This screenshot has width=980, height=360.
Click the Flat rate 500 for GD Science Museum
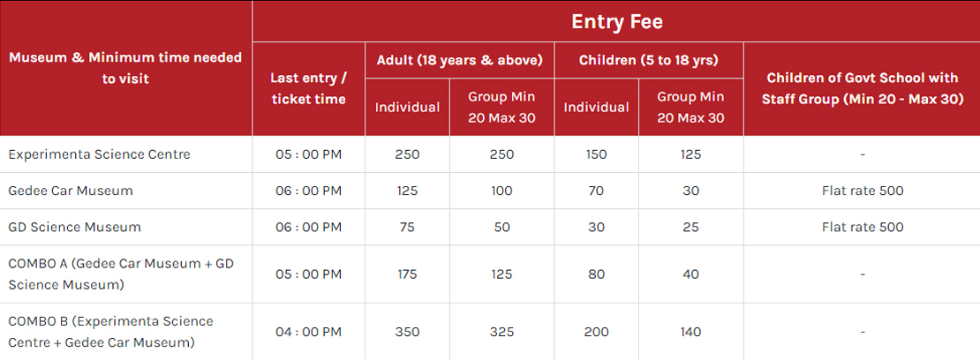point(863,227)
